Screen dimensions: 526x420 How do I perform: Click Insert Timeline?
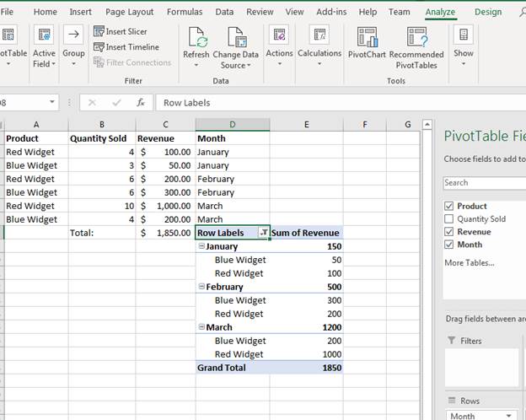click(x=126, y=47)
